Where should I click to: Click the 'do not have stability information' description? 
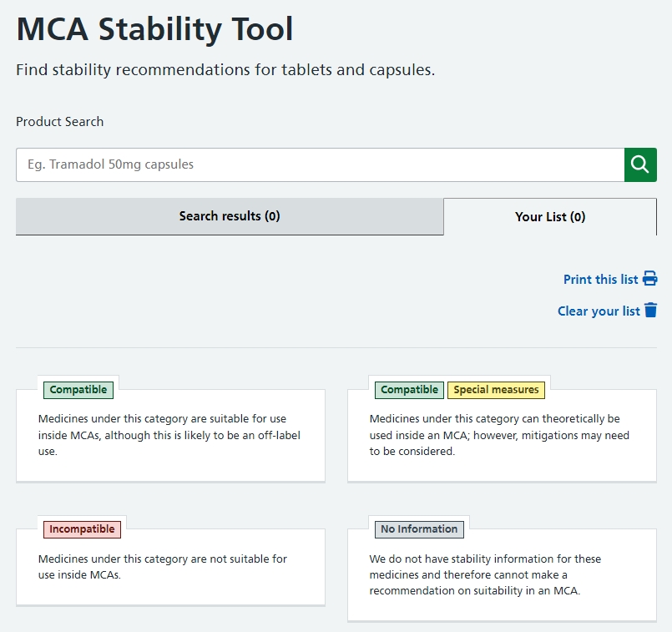485,574
